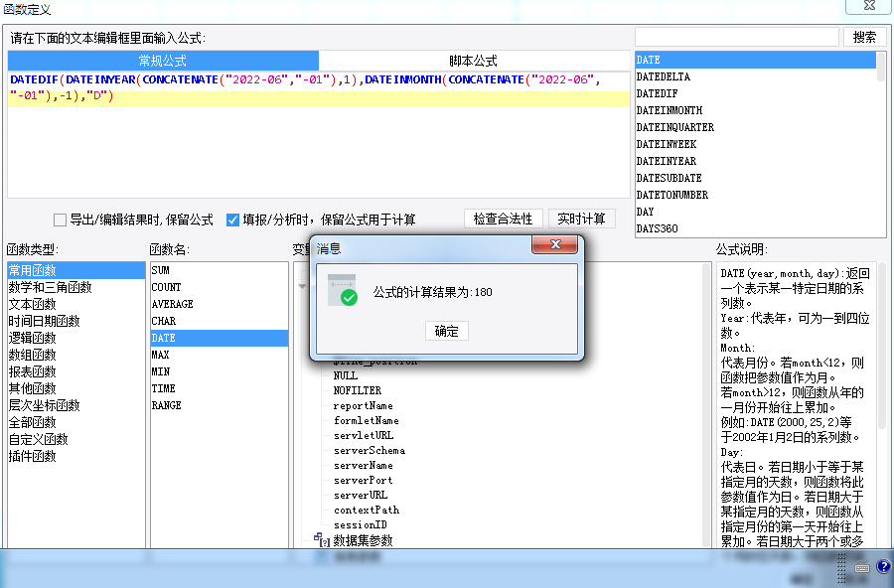Select DATESUBDATE in search results list

(x=756, y=178)
